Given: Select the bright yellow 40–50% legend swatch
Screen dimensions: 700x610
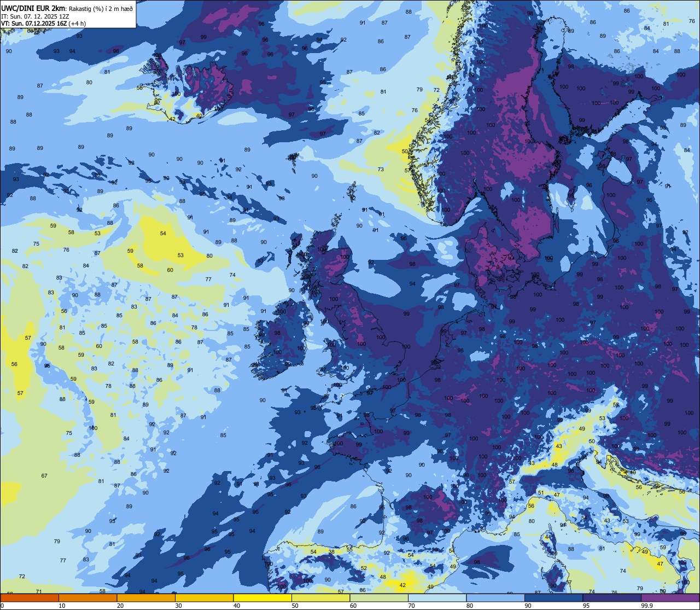Looking at the screenshot, I should (x=262, y=597).
